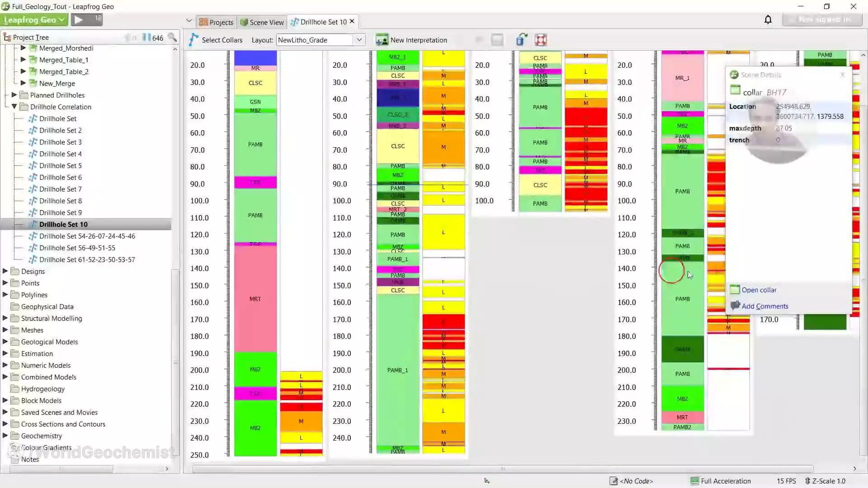Expand the Planned Drillholes folder
Image resolution: width=868 pixels, height=488 pixels.
14,95
